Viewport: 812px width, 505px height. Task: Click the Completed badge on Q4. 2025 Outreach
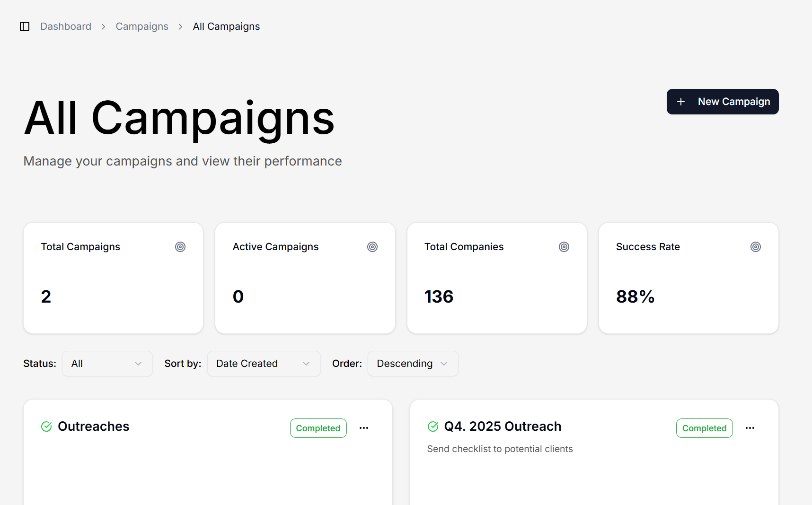(704, 428)
